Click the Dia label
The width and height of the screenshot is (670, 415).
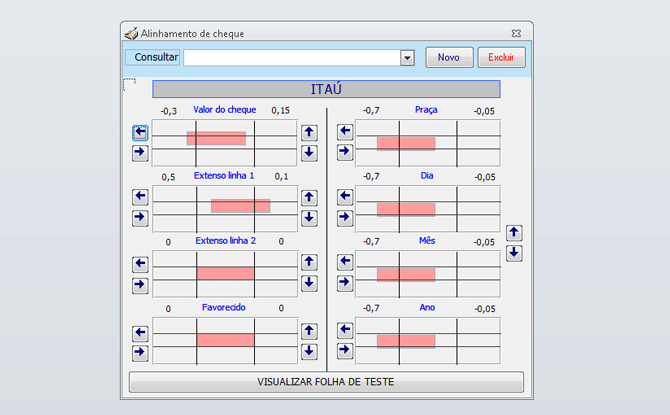coord(427,176)
